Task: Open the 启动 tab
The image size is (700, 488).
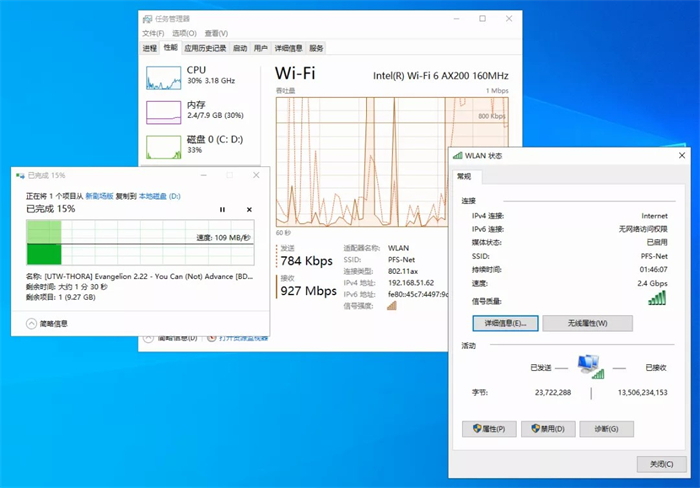Action: 240,48
